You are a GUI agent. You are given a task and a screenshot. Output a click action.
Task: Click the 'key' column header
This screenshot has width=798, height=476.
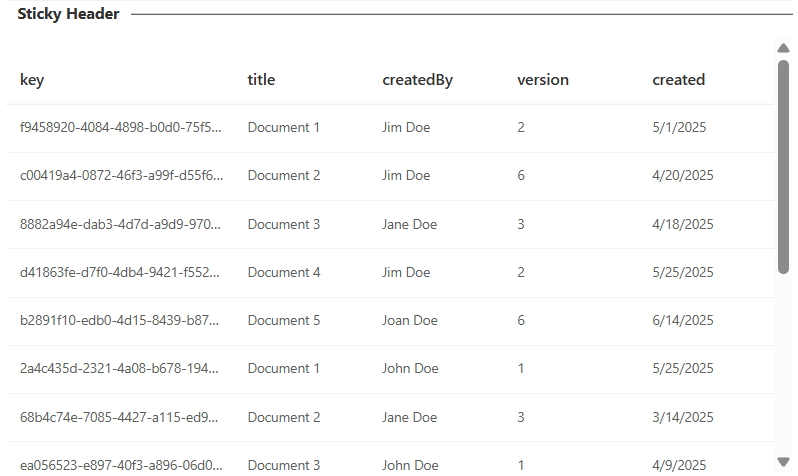(32, 80)
